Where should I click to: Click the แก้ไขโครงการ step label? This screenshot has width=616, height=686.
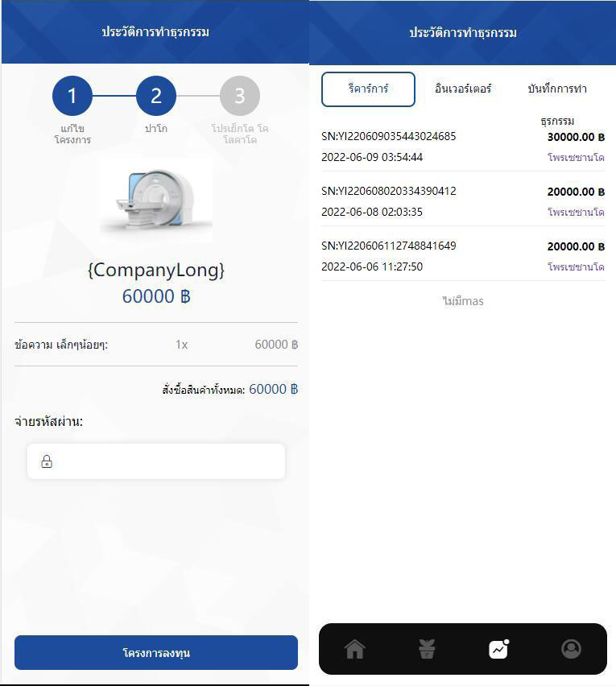72,134
